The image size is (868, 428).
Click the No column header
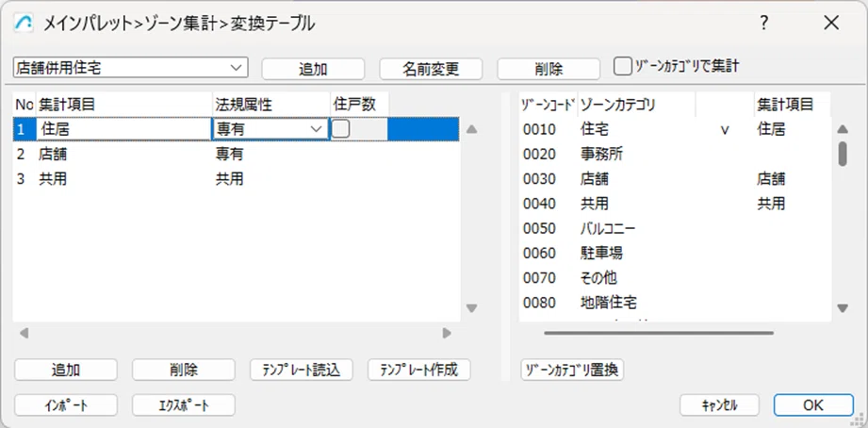click(x=25, y=104)
